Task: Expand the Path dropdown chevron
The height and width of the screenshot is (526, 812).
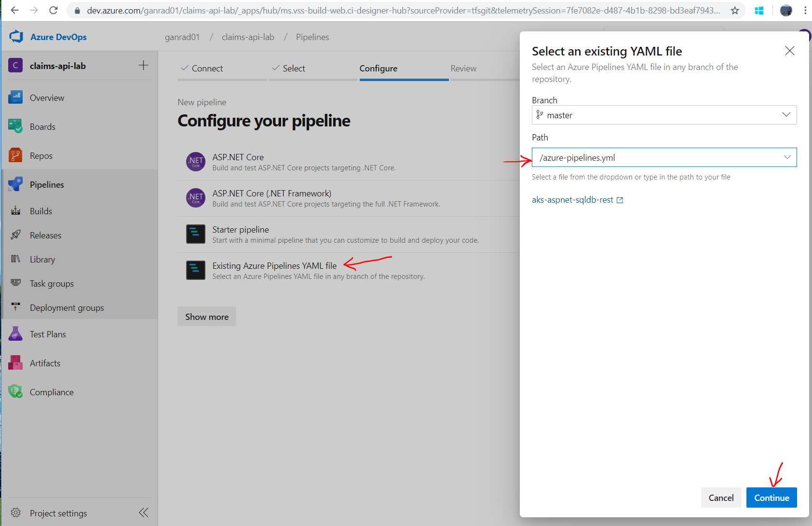Action: pyautogui.click(x=787, y=157)
